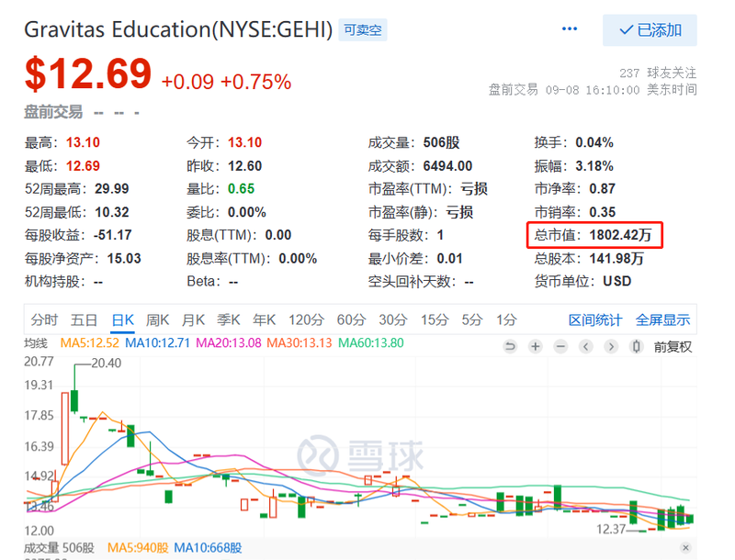This screenshot has width=735, height=560.
Task: Click the 全屏显示 fullscreen link
Action: [x=662, y=320]
